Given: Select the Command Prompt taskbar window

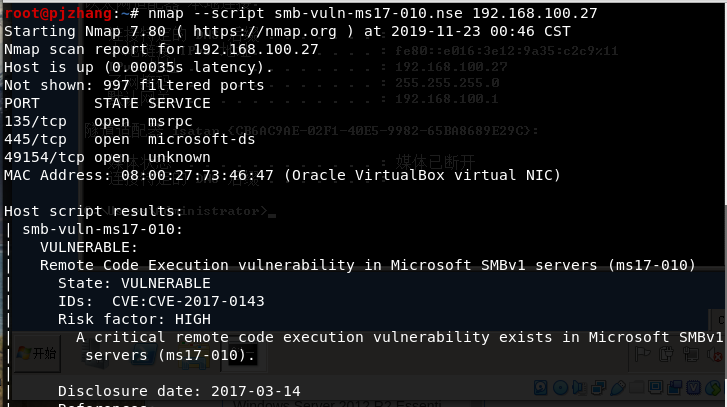Looking at the screenshot, I should click(x=242, y=354).
